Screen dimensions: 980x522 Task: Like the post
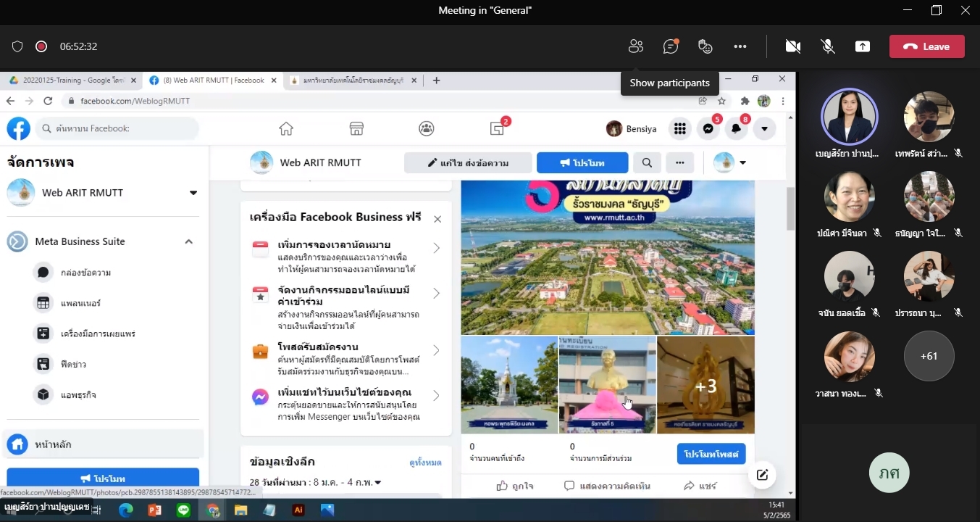tap(515, 486)
